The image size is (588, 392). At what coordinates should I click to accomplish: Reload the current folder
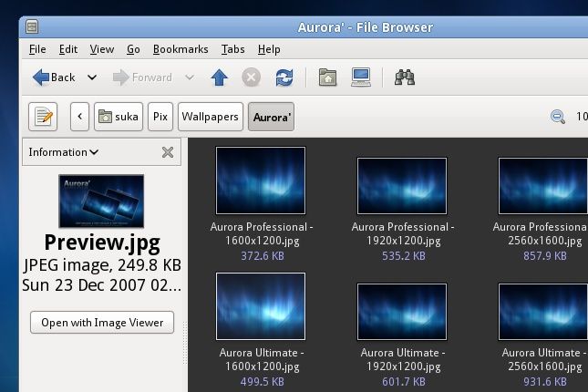(x=284, y=77)
